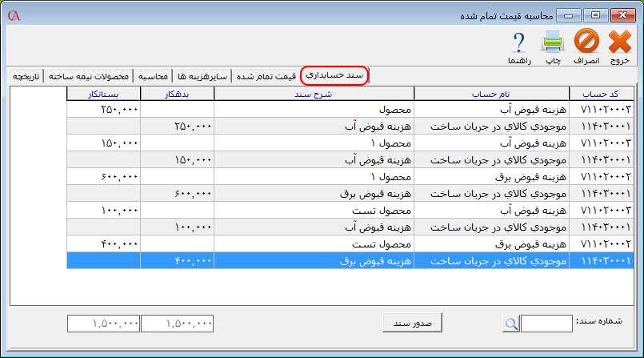Click موجودي كالاي در جريان ساخت in 100,000 debit row
Image resolution: width=644 pixels, height=358 pixels.
[492, 227]
